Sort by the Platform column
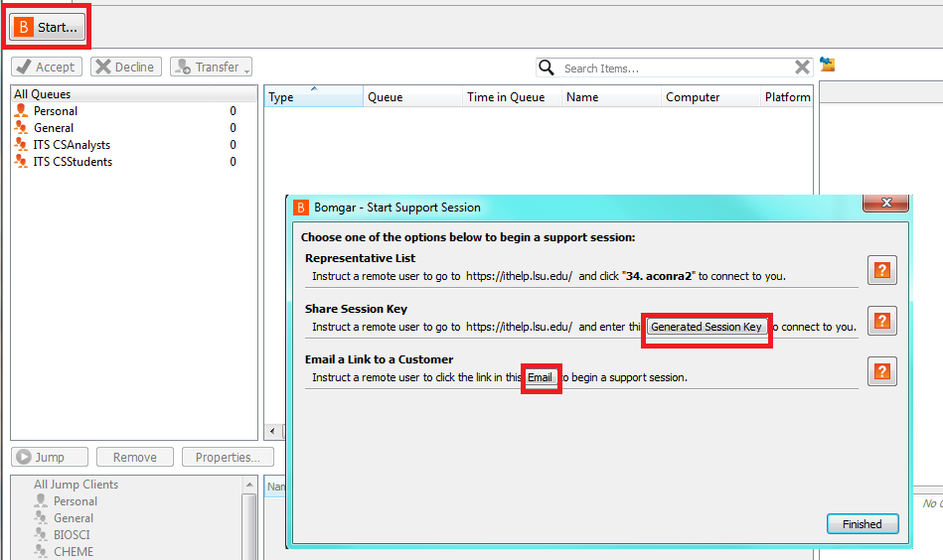The height and width of the screenshot is (560, 943). click(787, 96)
